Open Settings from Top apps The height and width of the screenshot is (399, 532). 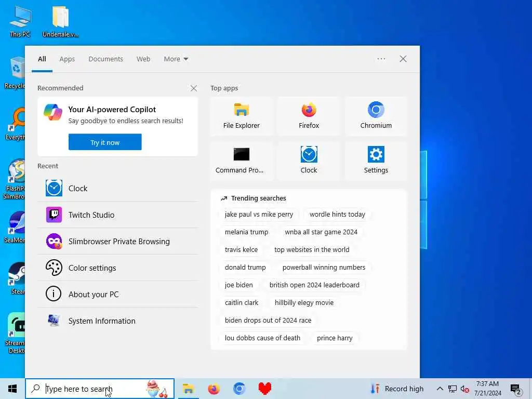[x=376, y=161]
